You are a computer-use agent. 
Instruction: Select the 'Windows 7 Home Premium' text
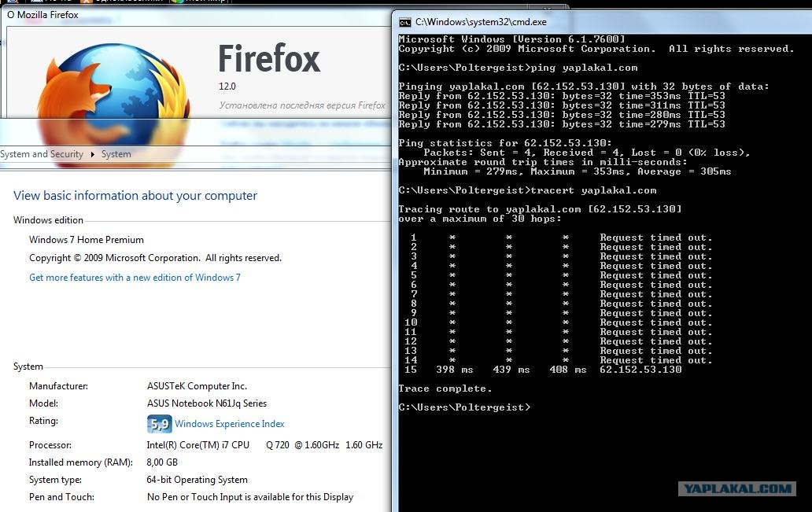87,240
